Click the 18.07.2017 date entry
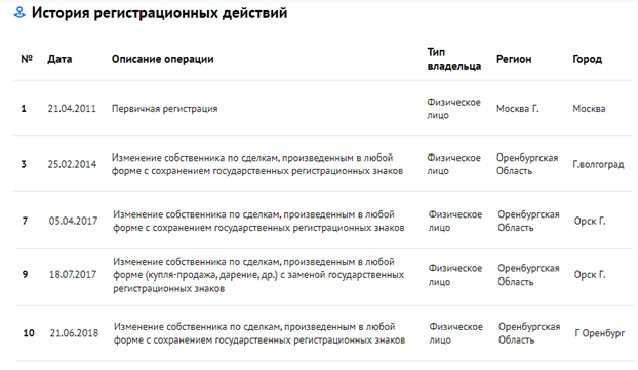638x370 pixels. pos(73,275)
